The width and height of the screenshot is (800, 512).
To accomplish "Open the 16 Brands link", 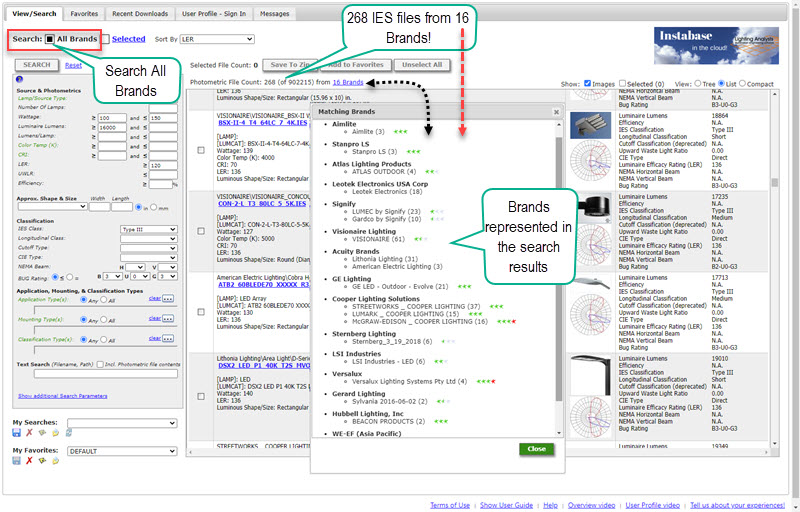I will point(348,82).
